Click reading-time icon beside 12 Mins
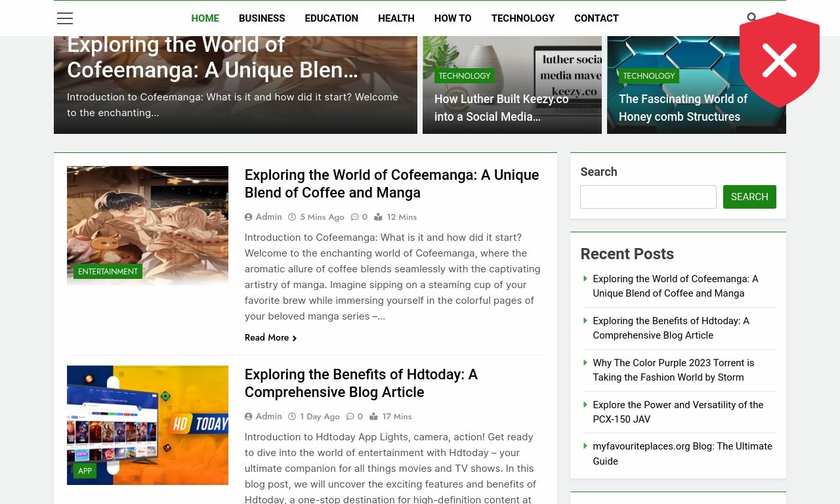Image resolution: width=840 pixels, height=504 pixels. [378, 217]
